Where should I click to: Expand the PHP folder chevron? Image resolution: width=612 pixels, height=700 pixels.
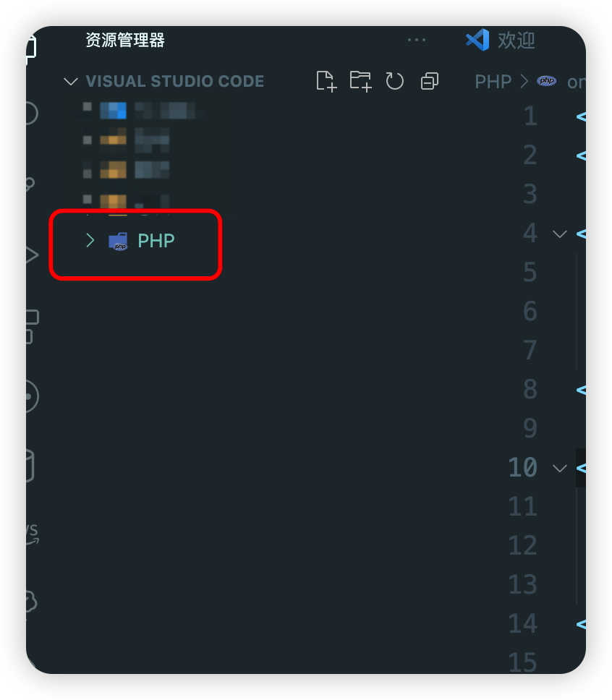[x=90, y=240]
